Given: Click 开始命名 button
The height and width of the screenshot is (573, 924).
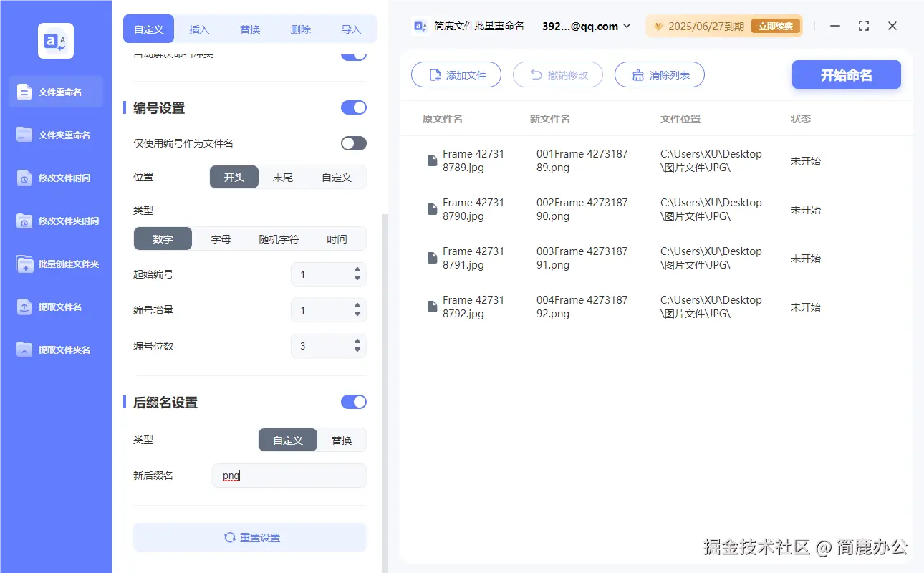Looking at the screenshot, I should [x=847, y=74].
